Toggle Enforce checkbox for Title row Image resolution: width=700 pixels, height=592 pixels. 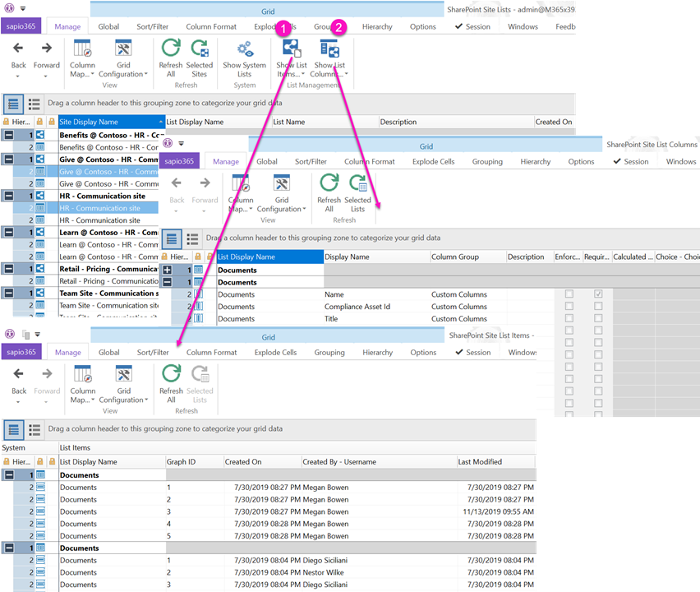coord(569,318)
